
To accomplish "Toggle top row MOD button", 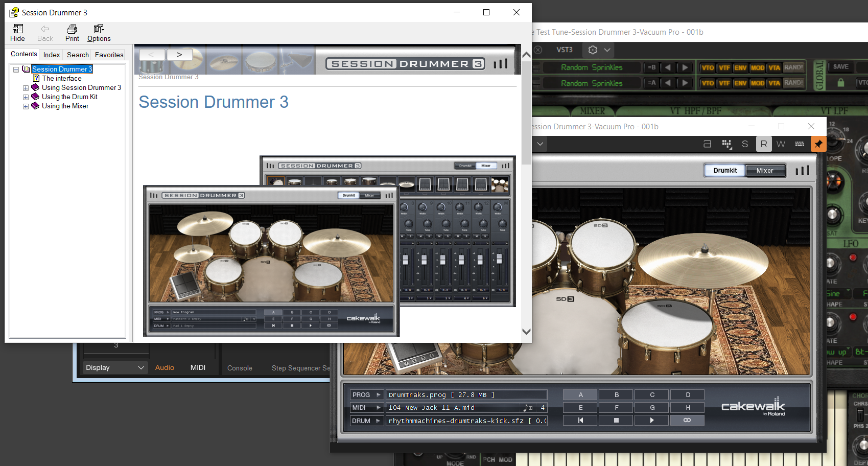I will [758, 67].
